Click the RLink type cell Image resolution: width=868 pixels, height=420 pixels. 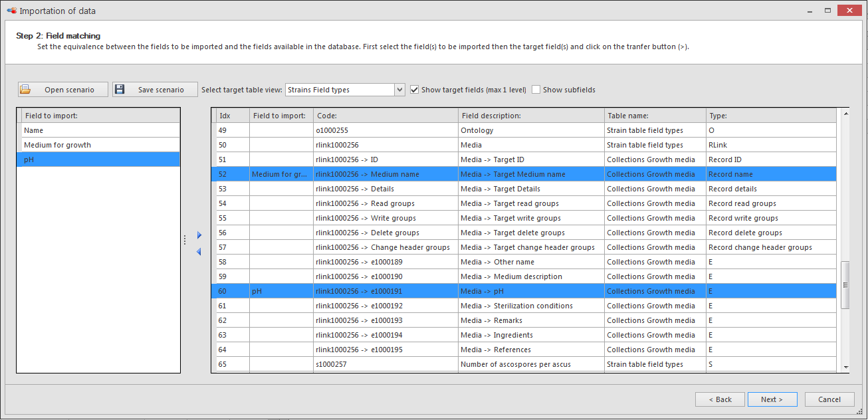pyautogui.click(x=771, y=145)
